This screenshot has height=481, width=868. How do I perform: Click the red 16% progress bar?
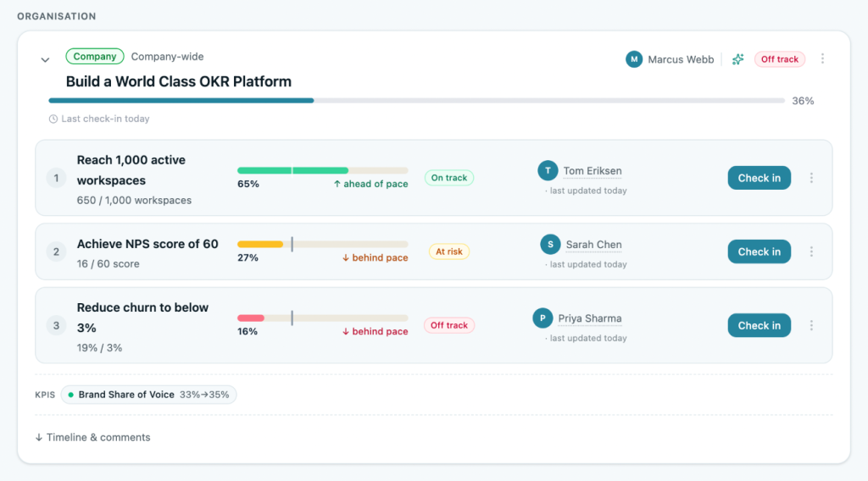click(x=323, y=318)
